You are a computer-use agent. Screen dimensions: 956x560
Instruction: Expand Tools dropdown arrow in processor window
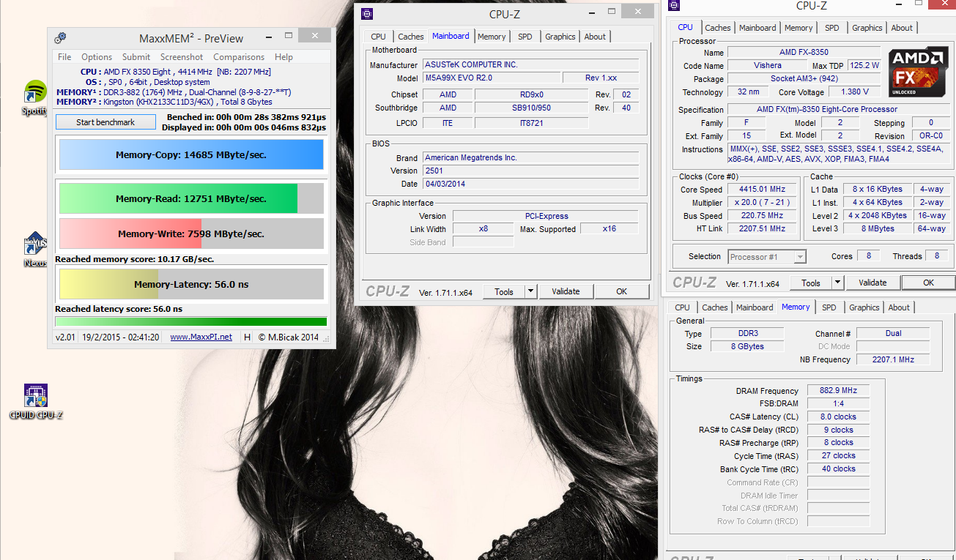click(x=837, y=283)
